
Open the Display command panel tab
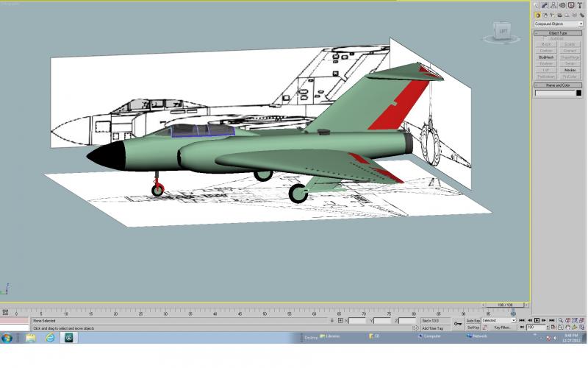click(571, 5)
